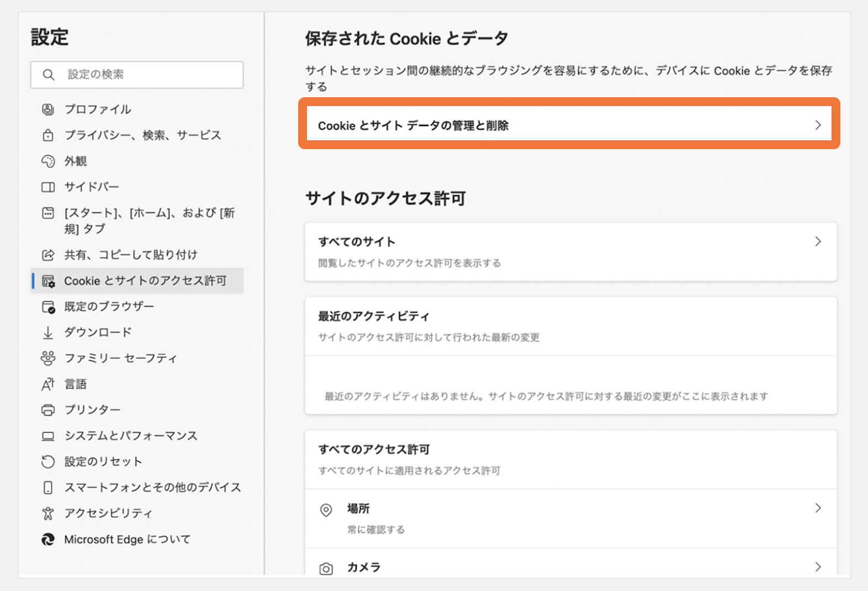Select システムとパフォーマンス entry
The image size is (868, 591).
coord(137,436)
